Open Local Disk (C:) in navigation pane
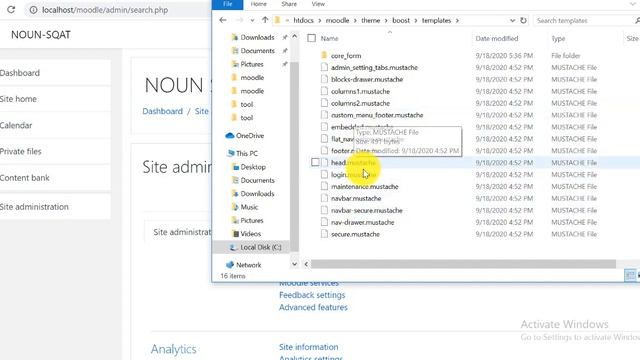This screenshot has height=360, width=640. tap(256, 247)
